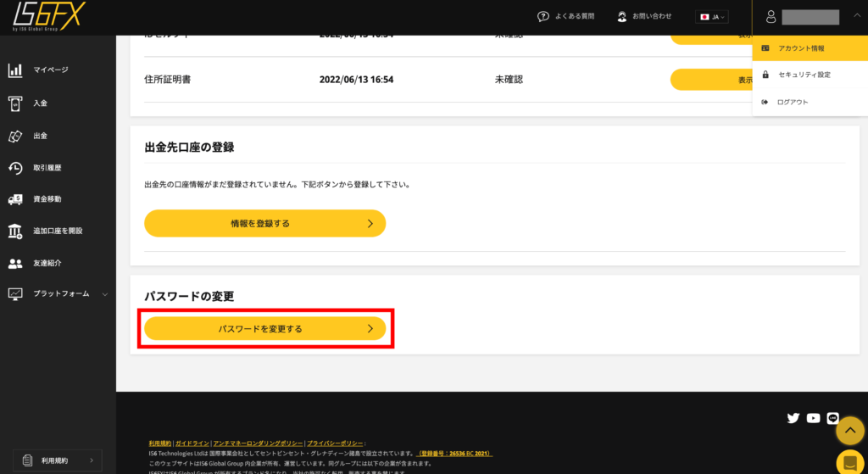Open the chat widget button
Viewport: 868px width, 474px height.
pyautogui.click(x=850, y=463)
